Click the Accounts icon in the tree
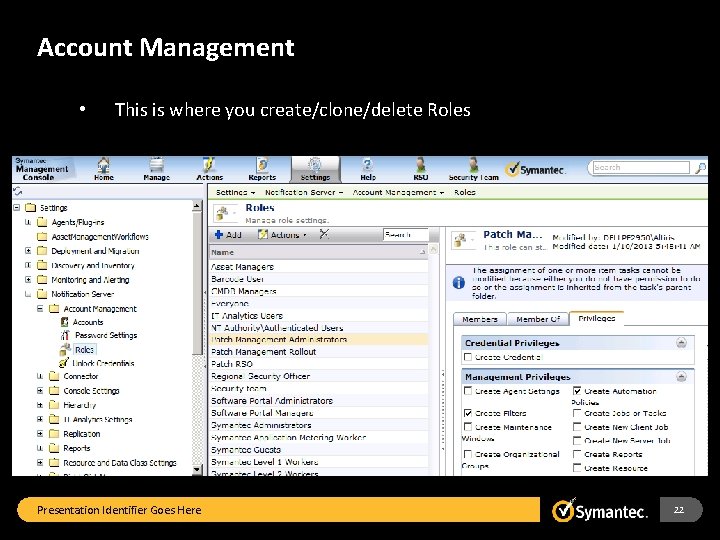The image size is (720, 540). click(x=65, y=322)
